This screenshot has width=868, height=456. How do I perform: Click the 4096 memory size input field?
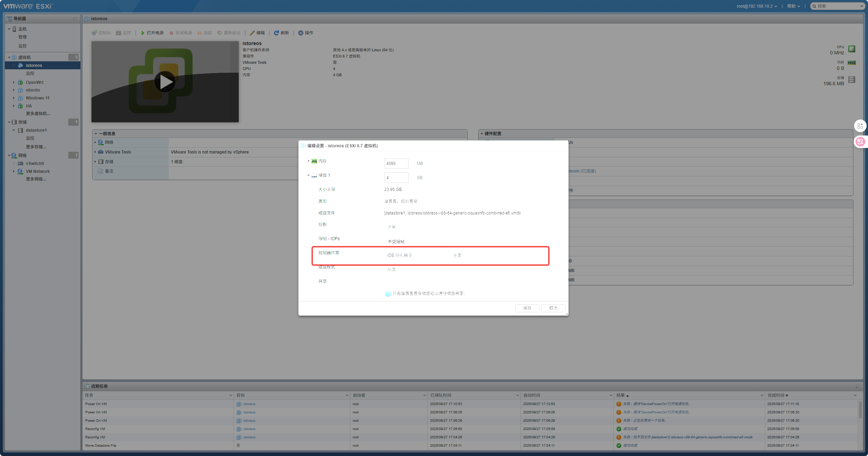click(396, 164)
